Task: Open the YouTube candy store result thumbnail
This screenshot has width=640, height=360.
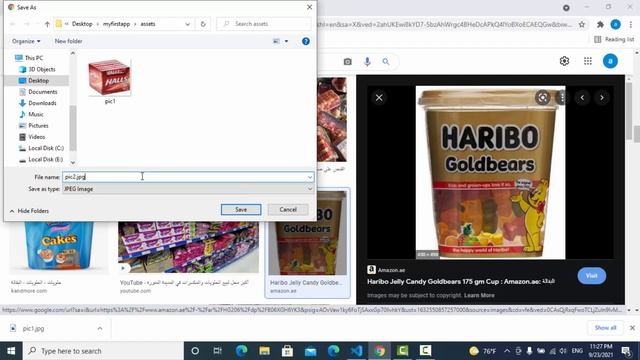Action: pyautogui.click(x=188, y=247)
